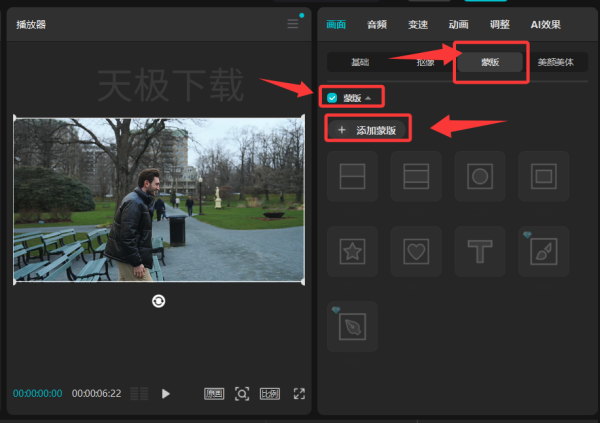Choose the text mask option

pos(480,251)
